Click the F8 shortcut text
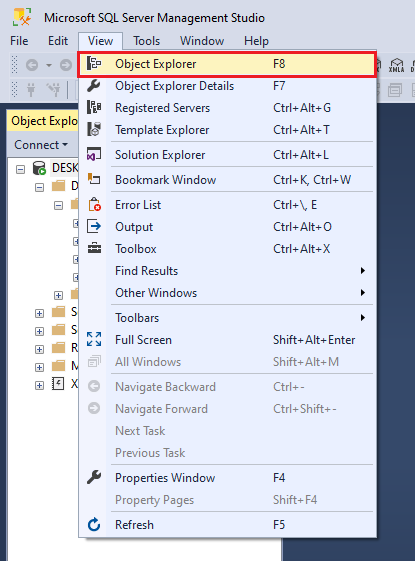Image resolution: width=415 pixels, height=561 pixels. click(x=279, y=64)
